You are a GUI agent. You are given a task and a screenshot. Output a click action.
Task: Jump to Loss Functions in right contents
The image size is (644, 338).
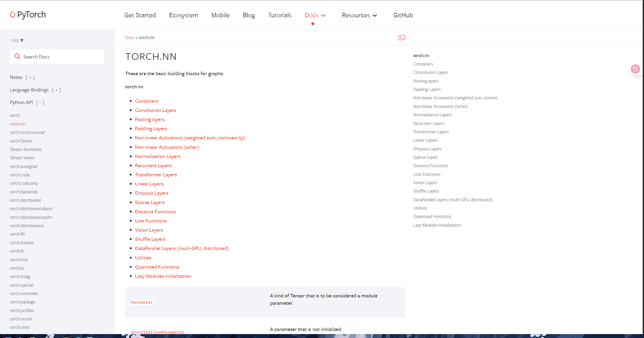pyautogui.click(x=427, y=174)
